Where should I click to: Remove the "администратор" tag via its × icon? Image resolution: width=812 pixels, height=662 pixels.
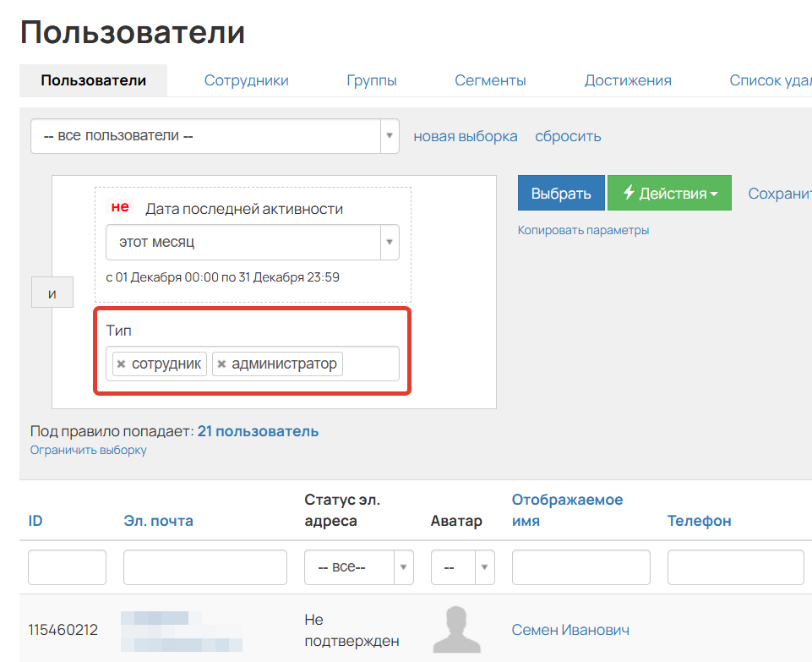click(x=221, y=364)
